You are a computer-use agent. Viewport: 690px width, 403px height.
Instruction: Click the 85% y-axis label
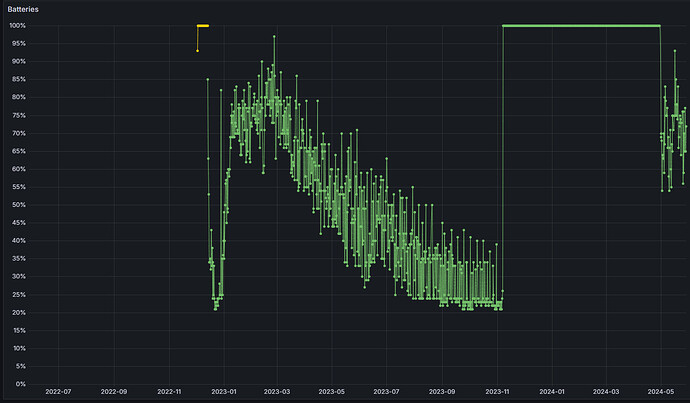19,79
